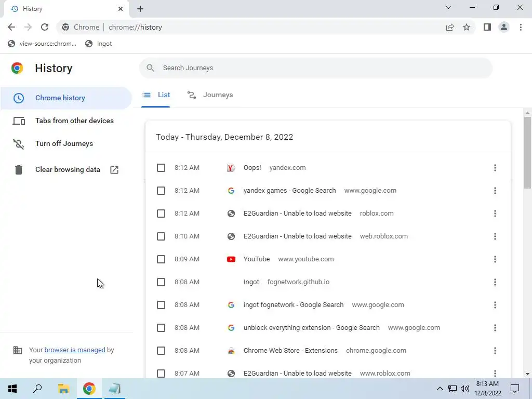Open view-source:chrom... bookmark
The image size is (532, 399).
pos(43,44)
